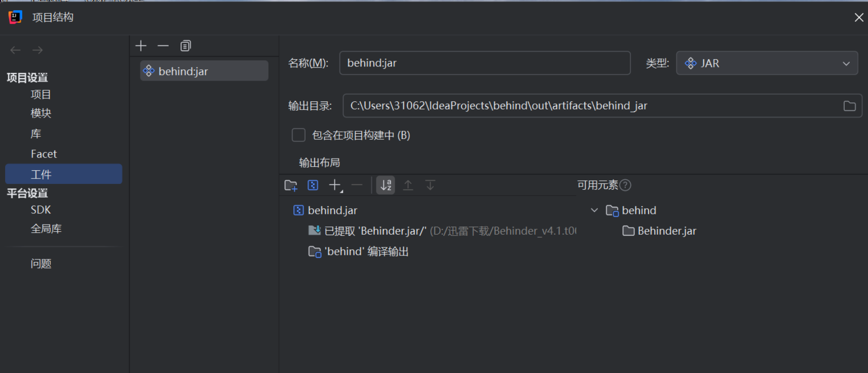Click the 名称 input field
Viewport: 868px width, 373px height.
tap(485, 63)
